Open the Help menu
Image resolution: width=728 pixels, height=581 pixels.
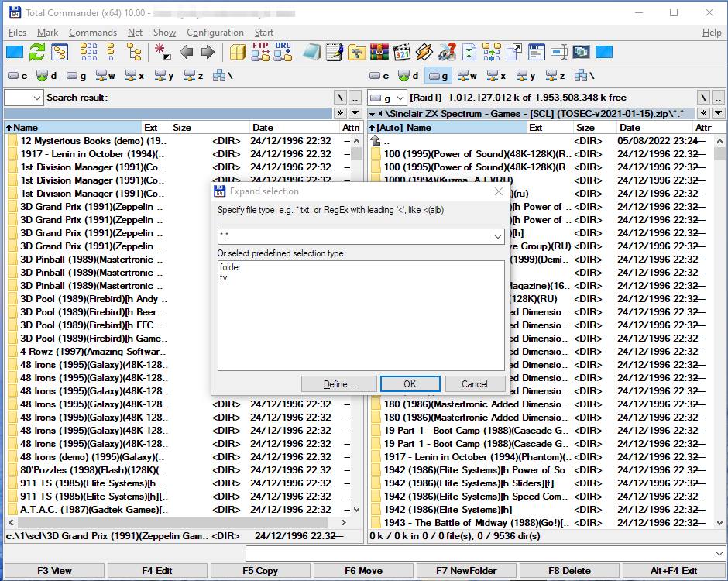point(711,33)
